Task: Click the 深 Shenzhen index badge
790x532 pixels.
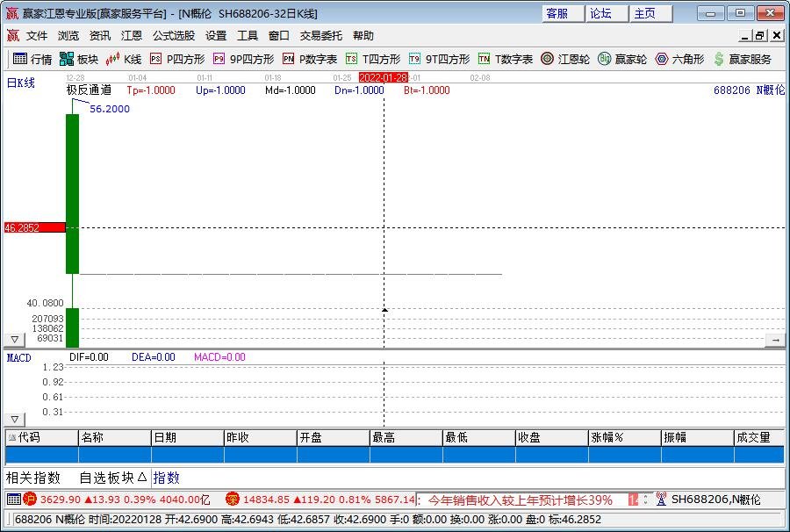Action: [x=233, y=500]
